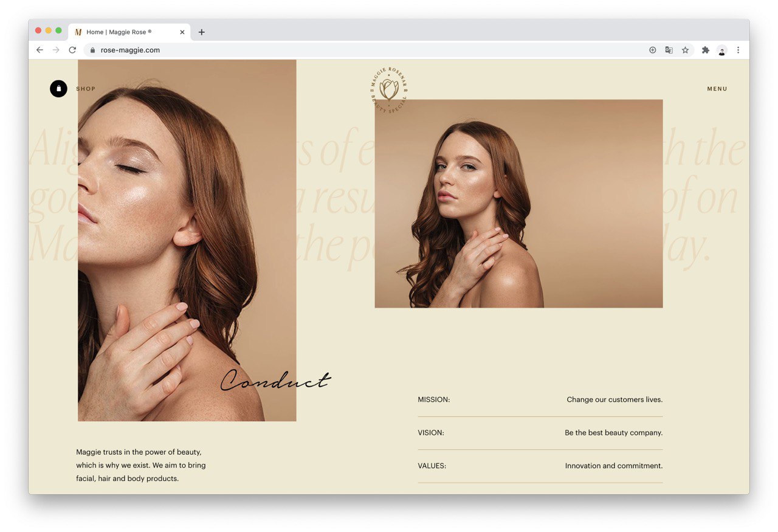Viewport: 778px width, 532px height.
Task: Click 'Maggie trusts in the power of beauty' paragraph
Action: [141, 465]
